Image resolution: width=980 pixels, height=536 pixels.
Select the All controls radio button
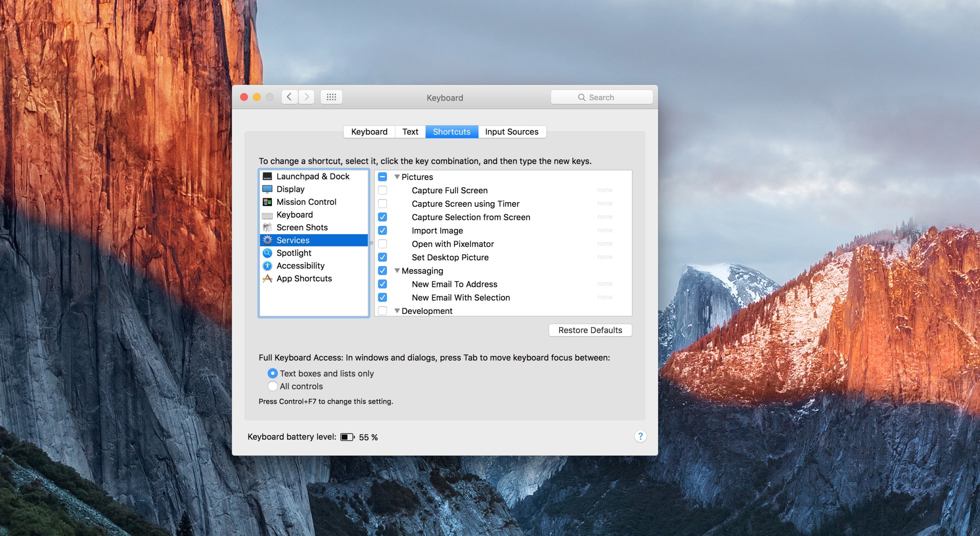tap(273, 386)
